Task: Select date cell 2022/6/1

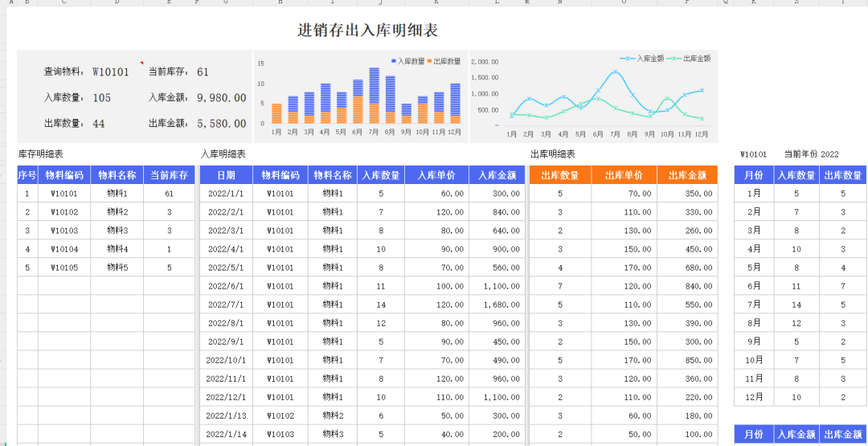Action: 226,286
